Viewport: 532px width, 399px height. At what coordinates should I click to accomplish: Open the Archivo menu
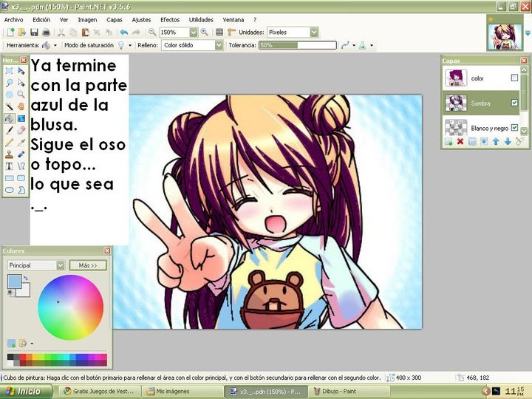click(x=13, y=20)
